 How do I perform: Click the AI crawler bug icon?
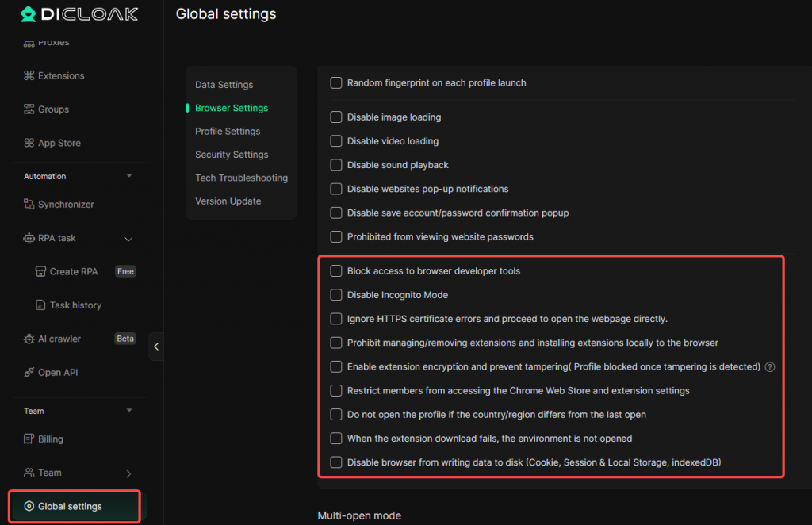click(x=29, y=339)
